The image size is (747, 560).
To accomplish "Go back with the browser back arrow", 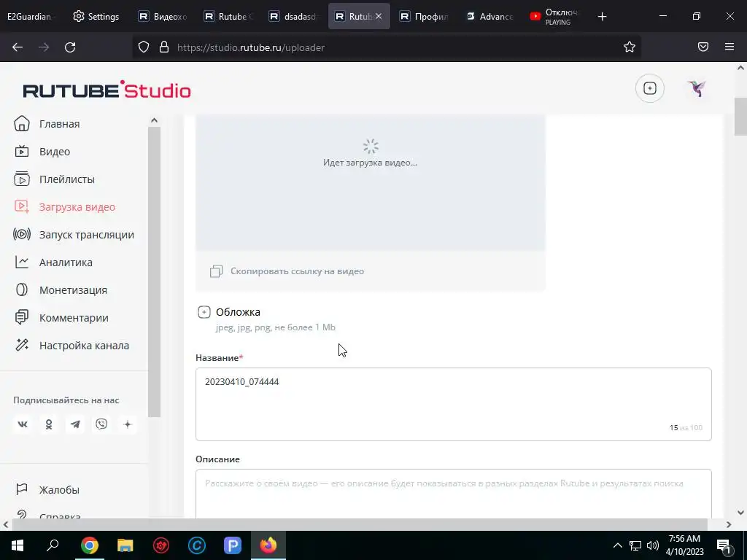I will [x=18, y=47].
